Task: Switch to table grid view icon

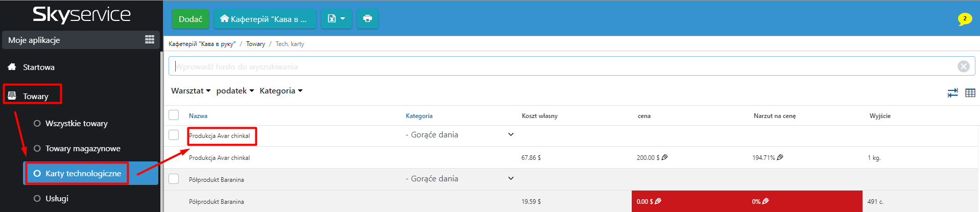Action: click(x=970, y=93)
